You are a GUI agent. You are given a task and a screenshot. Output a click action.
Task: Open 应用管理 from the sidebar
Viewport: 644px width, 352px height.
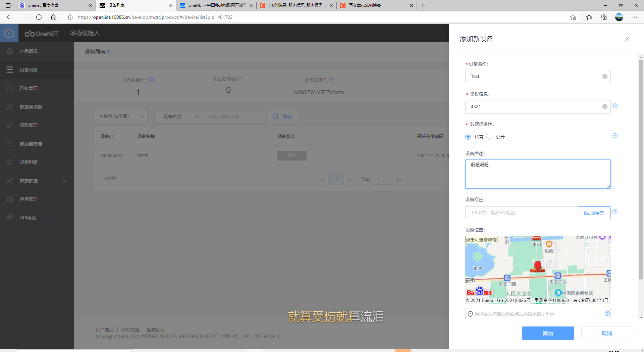pos(9,199)
